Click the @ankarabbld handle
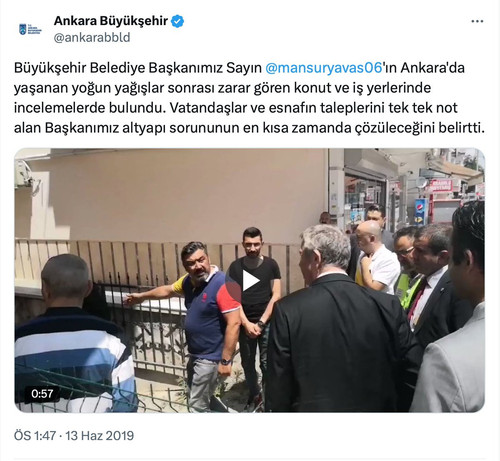This screenshot has width=500, height=461. 92,37
